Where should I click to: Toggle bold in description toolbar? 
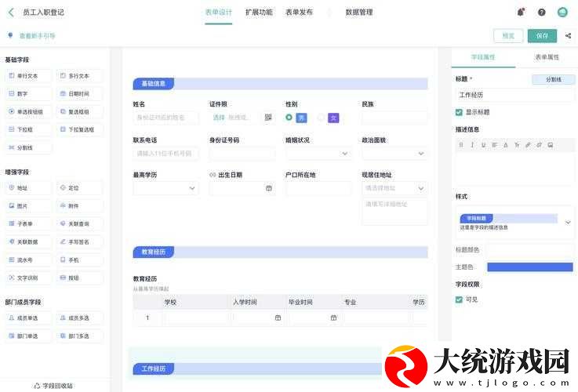pos(461,145)
